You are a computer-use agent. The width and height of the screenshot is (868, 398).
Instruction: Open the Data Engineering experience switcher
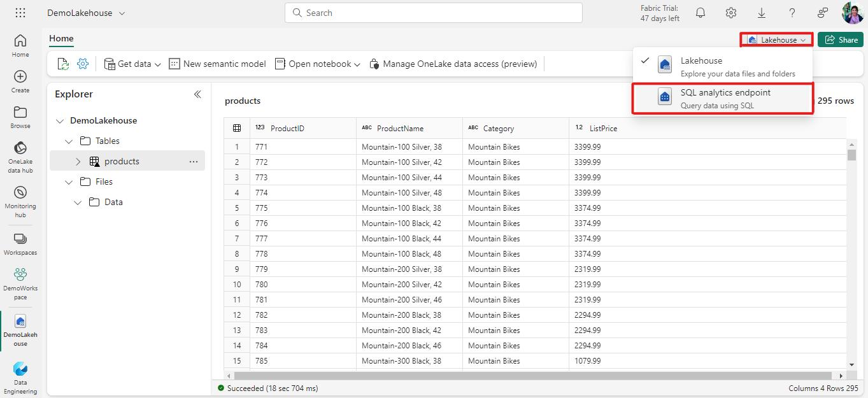click(x=20, y=378)
